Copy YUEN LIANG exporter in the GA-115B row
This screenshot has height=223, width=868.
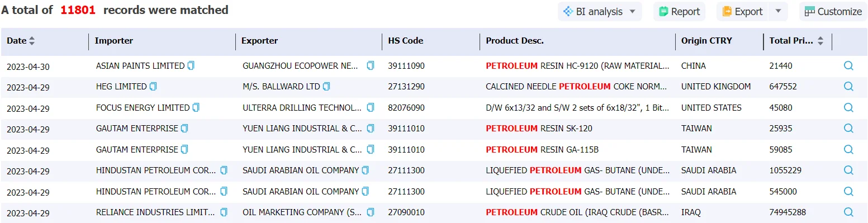(x=370, y=150)
